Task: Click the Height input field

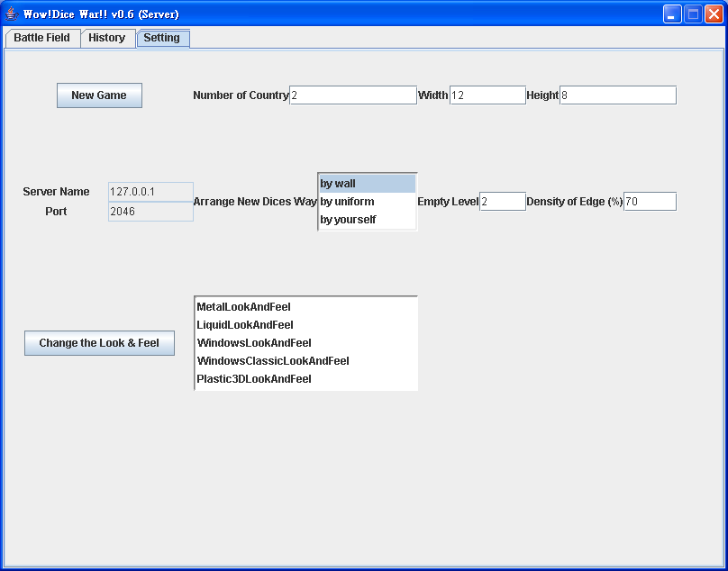Action: [x=617, y=95]
